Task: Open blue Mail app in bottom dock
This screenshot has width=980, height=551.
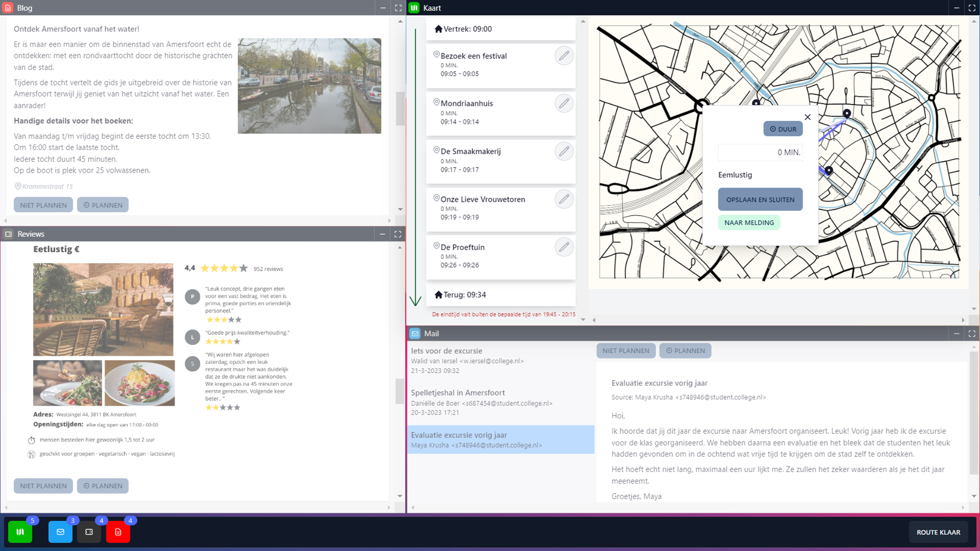Action: [60, 531]
